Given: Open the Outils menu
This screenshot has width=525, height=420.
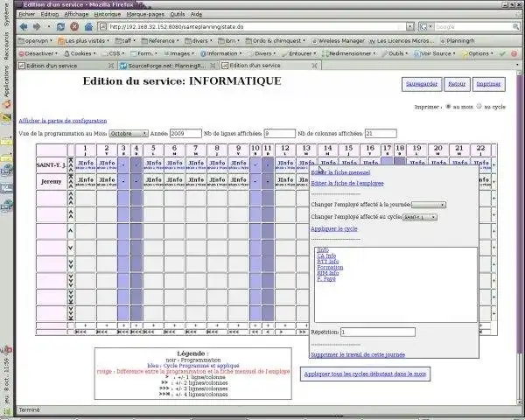Looking at the screenshot, I should click(178, 14).
